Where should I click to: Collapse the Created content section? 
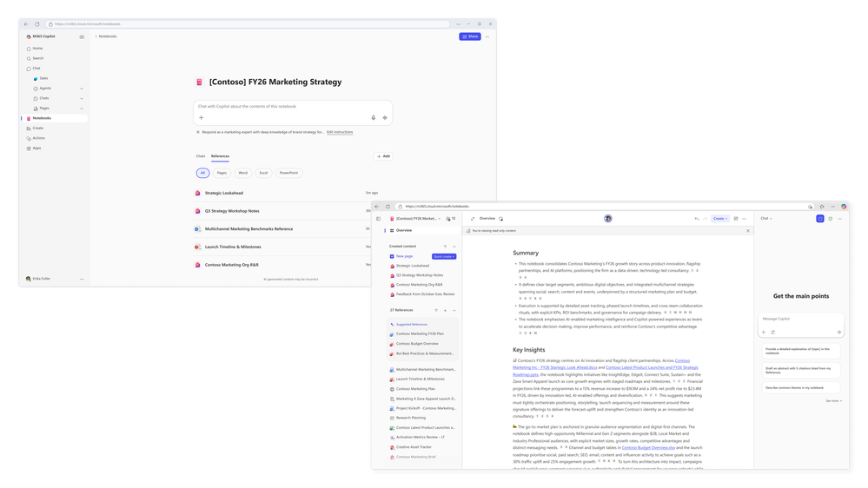click(x=454, y=247)
